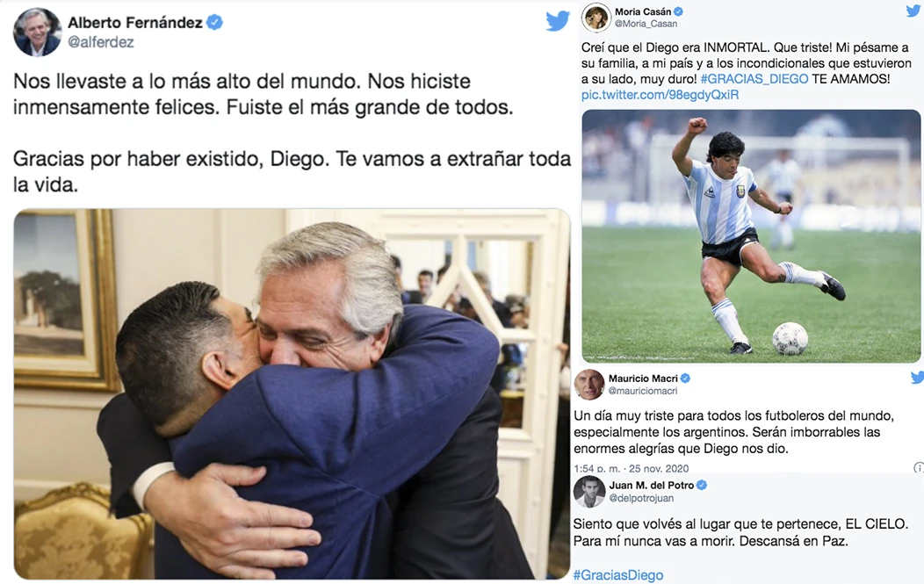Click Twitter bird icon on Alberto Fernández tweet
This screenshot has width=924, height=584.
point(557,21)
